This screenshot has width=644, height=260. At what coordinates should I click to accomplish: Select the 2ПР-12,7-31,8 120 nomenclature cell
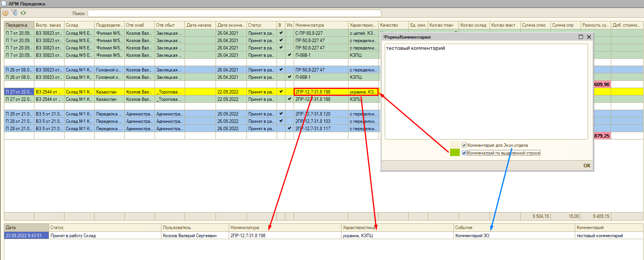pyautogui.click(x=321, y=114)
